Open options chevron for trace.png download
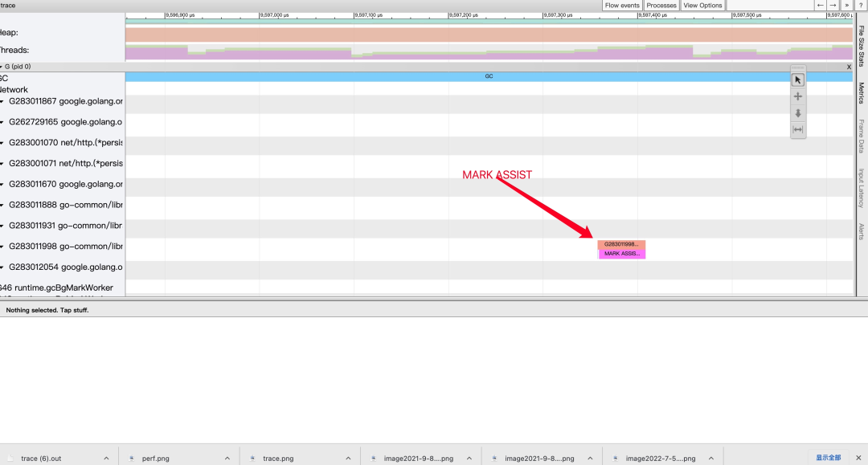 (x=348, y=459)
